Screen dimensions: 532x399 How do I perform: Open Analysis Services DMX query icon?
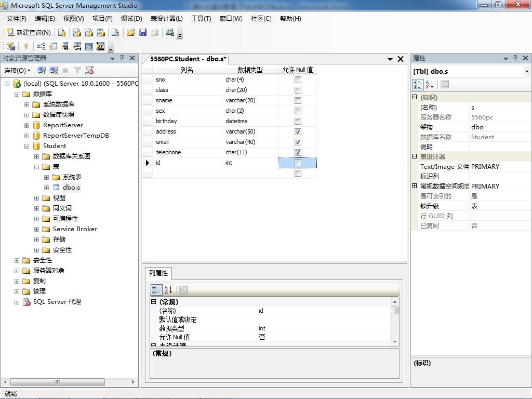pos(89,32)
